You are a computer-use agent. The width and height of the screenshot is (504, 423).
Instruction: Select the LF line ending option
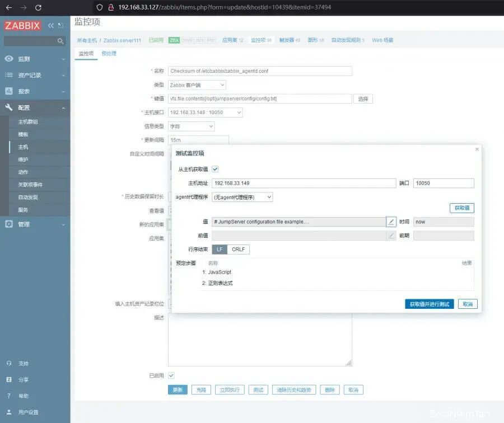pos(220,249)
